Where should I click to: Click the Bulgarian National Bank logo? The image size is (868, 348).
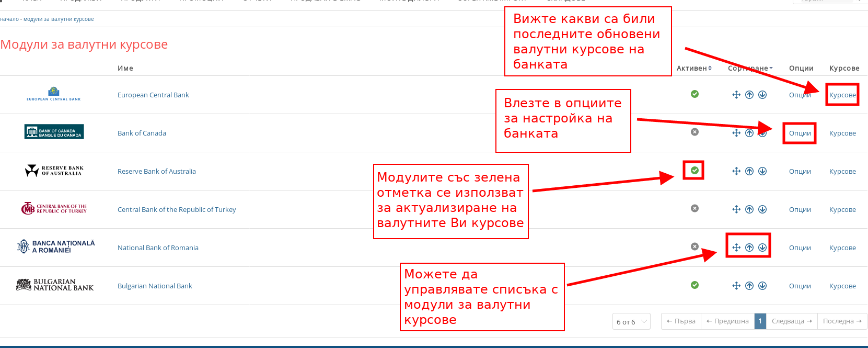tap(55, 285)
